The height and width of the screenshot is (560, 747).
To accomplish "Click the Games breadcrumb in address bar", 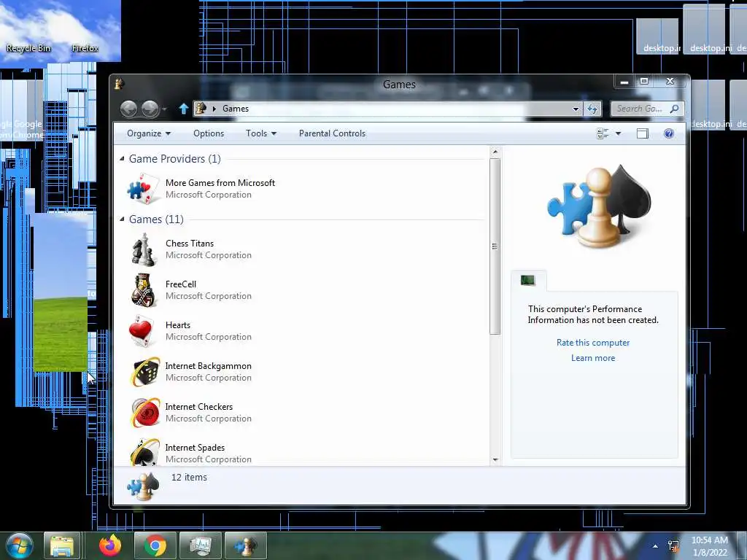I will 236,109.
